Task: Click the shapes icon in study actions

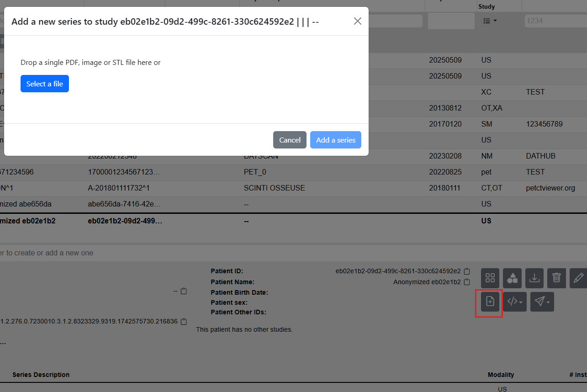Action: [x=513, y=278]
